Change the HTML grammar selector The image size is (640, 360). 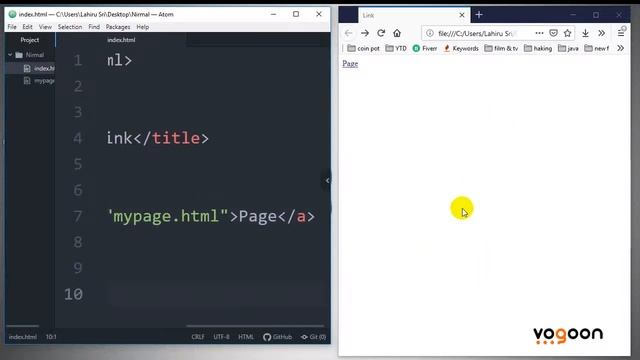[x=246, y=337]
